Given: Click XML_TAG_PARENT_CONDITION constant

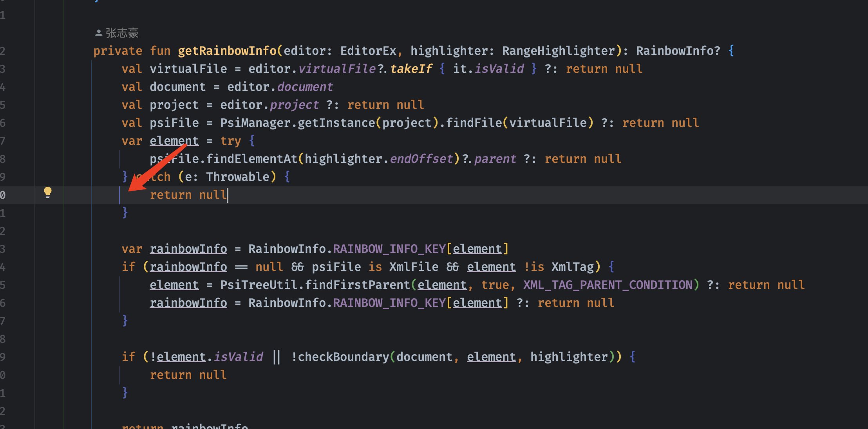Looking at the screenshot, I should pos(608,285).
